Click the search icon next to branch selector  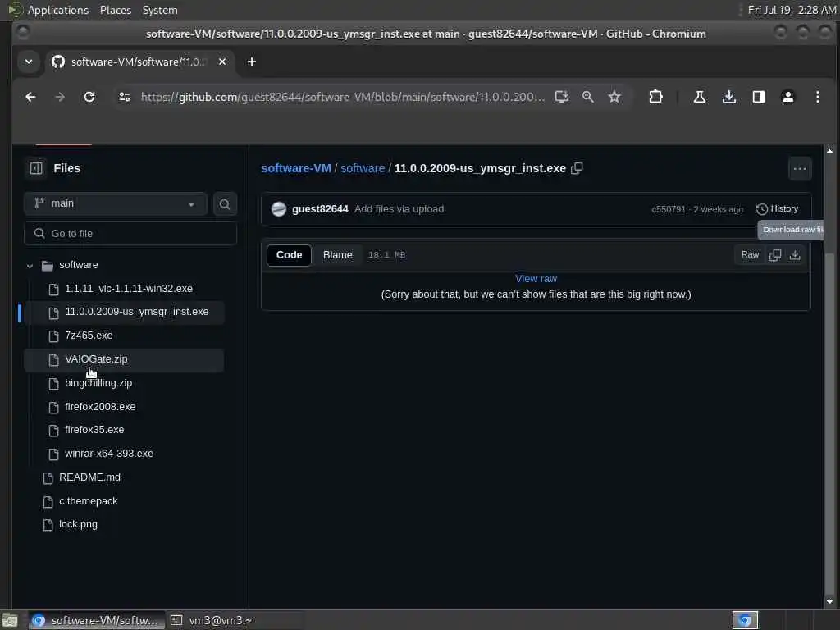(x=225, y=204)
